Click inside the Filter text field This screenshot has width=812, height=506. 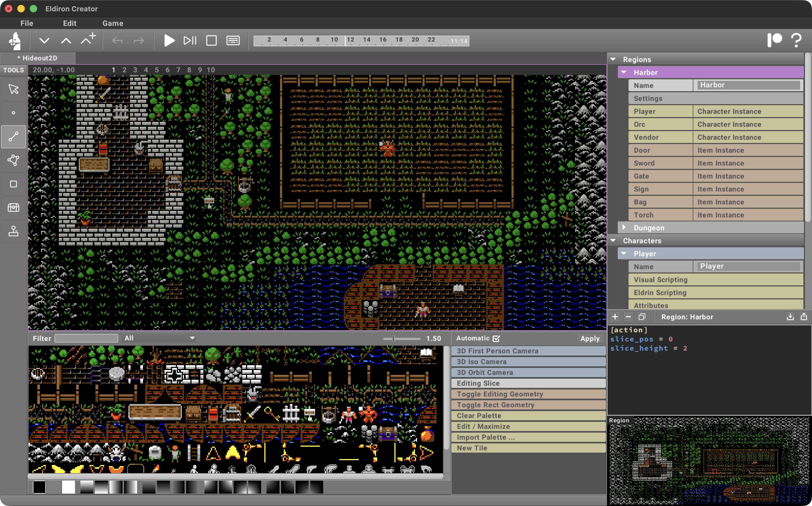[x=86, y=338]
